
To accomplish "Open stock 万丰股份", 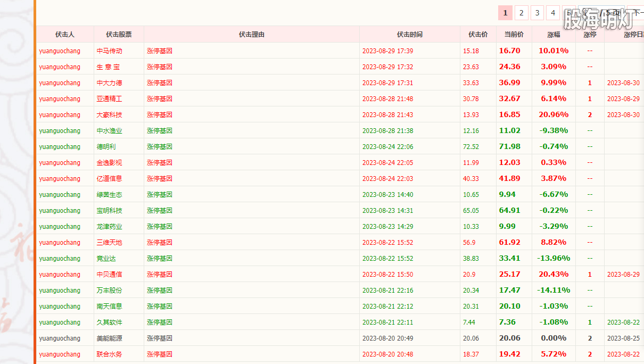I will [109, 291].
